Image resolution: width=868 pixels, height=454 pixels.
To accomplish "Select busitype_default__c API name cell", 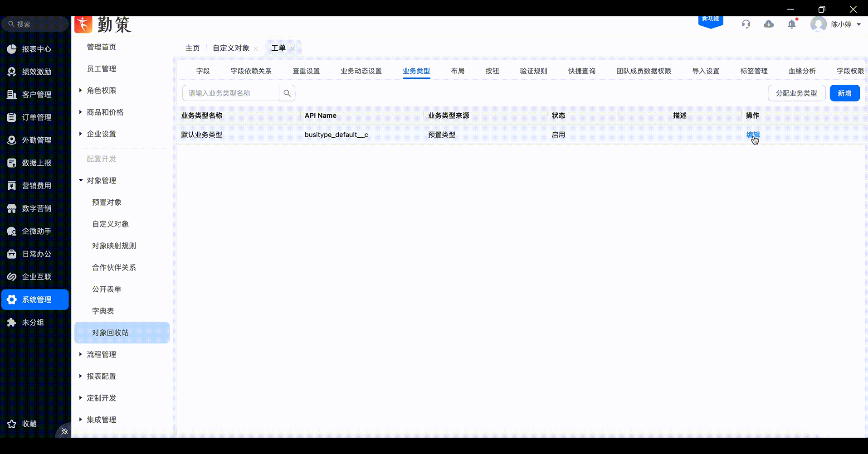I will click(336, 135).
